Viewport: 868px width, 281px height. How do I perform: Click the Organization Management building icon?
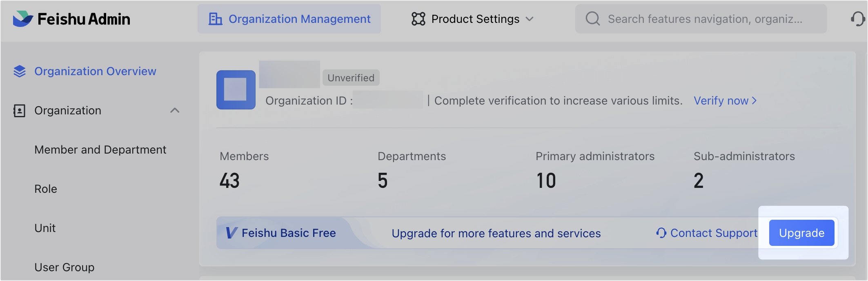click(215, 19)
